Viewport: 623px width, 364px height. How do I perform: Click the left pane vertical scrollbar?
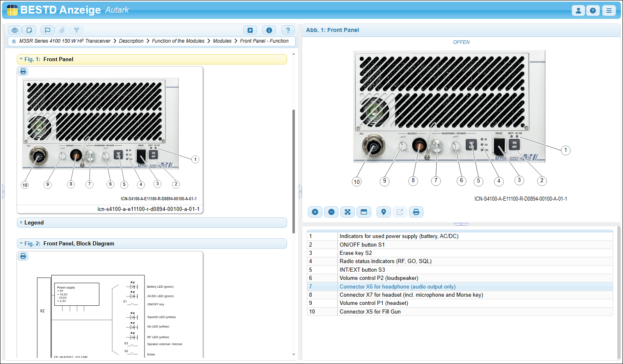294,172
